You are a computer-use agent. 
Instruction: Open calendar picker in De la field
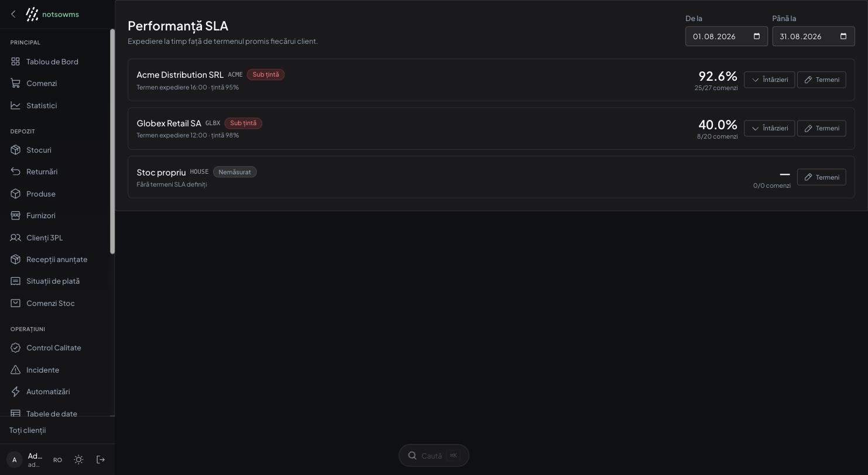click(x=757, y=36)
